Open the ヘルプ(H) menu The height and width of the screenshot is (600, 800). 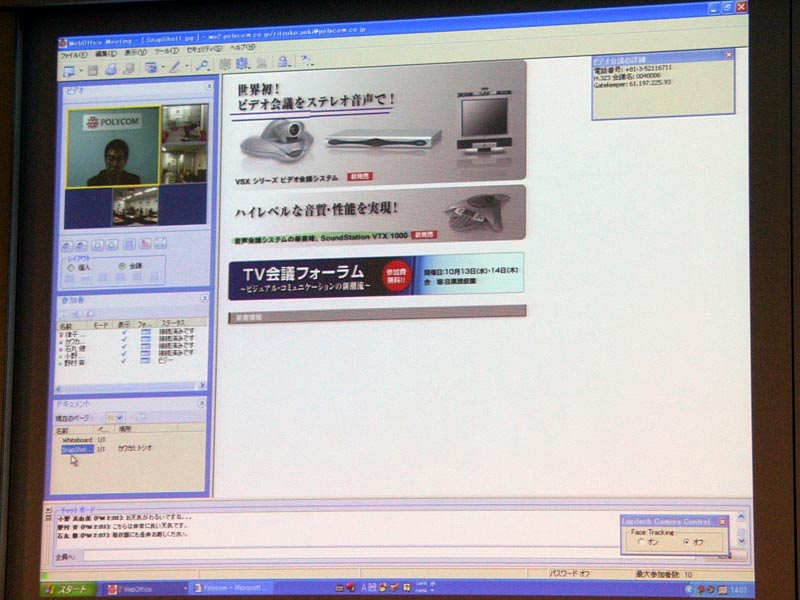242,47
